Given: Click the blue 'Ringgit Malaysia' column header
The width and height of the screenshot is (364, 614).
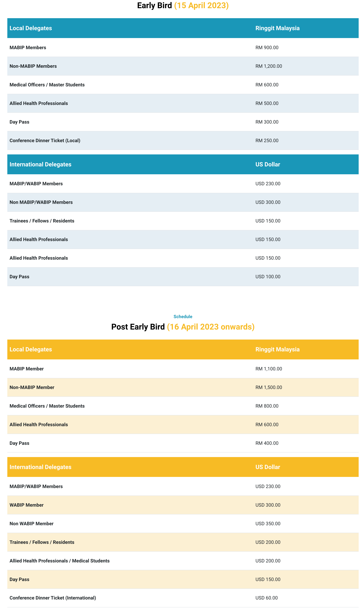Looking at the screenshot, I should point(277,28).
